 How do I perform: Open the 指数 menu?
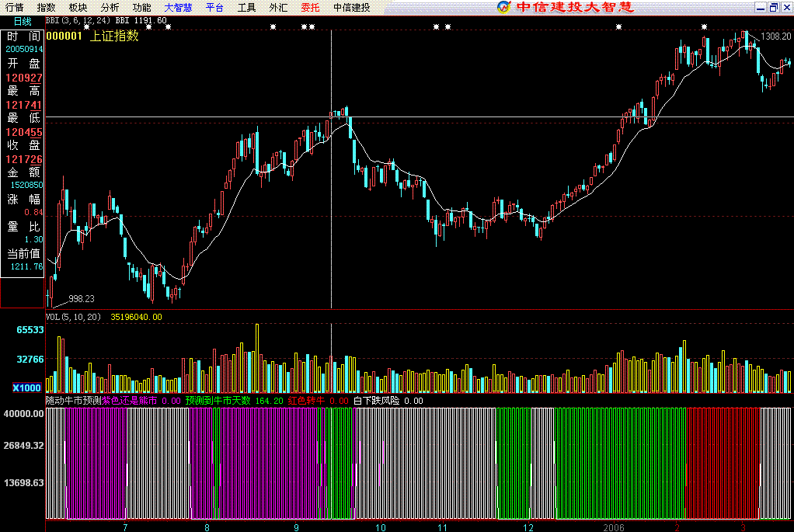pyautogui.click(x=46, y=7)
